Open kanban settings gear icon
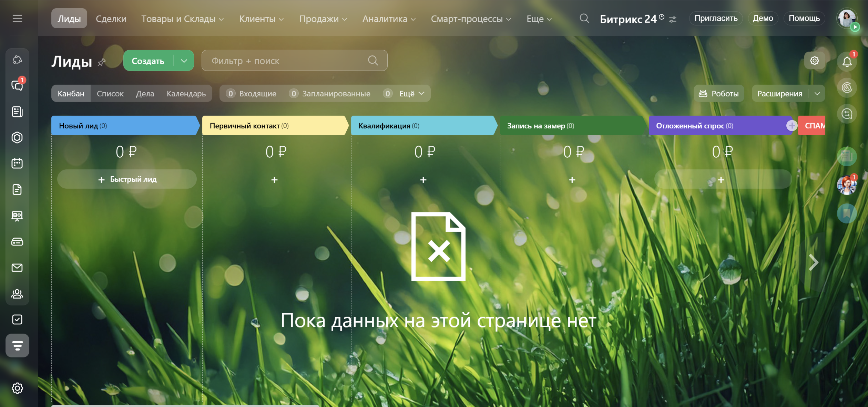Viewport: 868px width, 407px height. pos(814,61)
